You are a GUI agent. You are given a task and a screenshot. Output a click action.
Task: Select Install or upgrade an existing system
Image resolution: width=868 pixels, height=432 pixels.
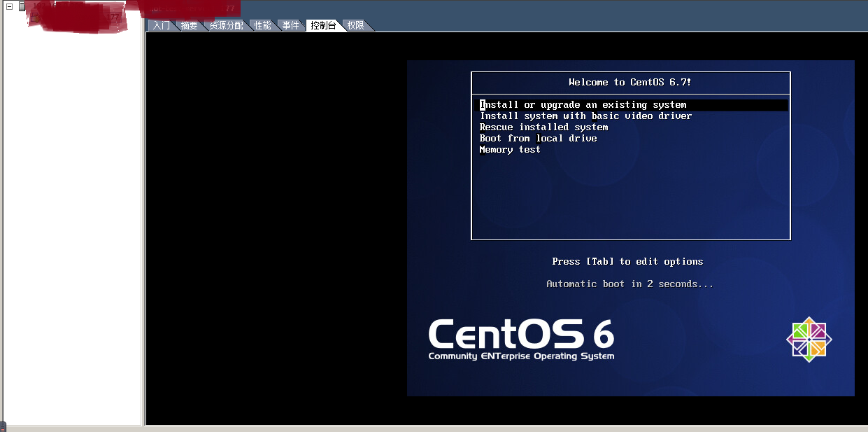[x=632, y=105]
